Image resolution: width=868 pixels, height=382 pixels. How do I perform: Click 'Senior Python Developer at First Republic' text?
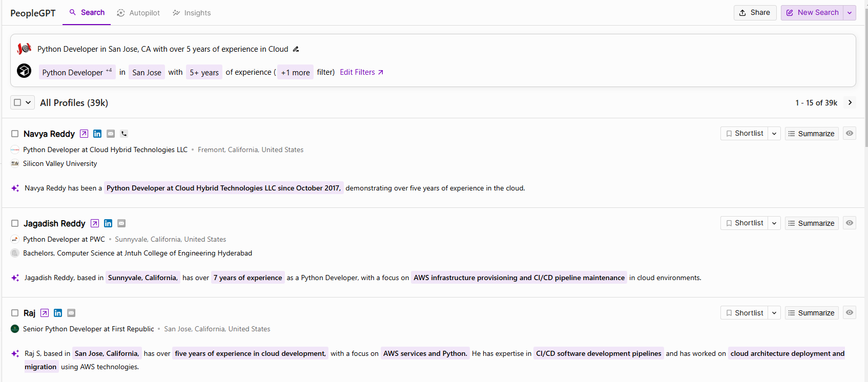pyautogui.click(x=89, y=329)
